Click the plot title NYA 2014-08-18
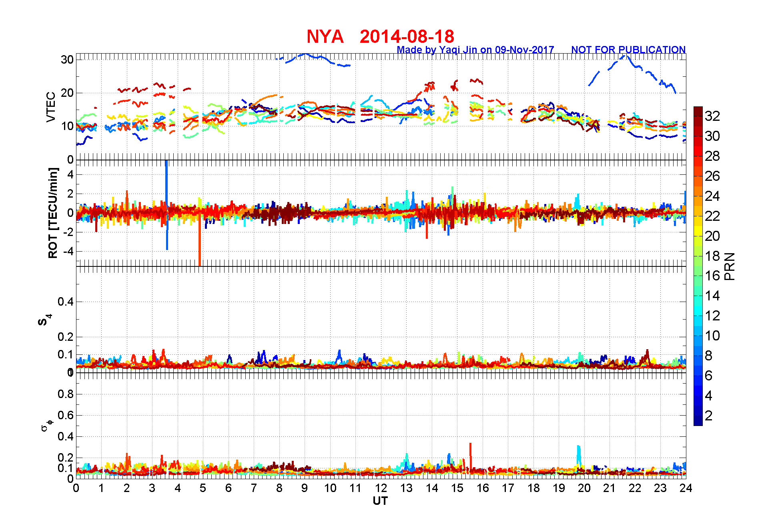This screenshot has height=532, width=762. (x=380, y=36)
